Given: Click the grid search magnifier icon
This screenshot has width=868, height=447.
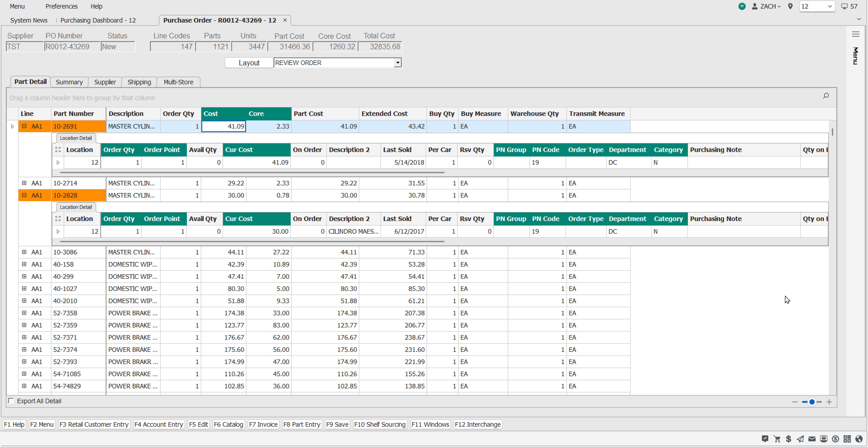Looking at the screenshot, I should coord(826,96).
